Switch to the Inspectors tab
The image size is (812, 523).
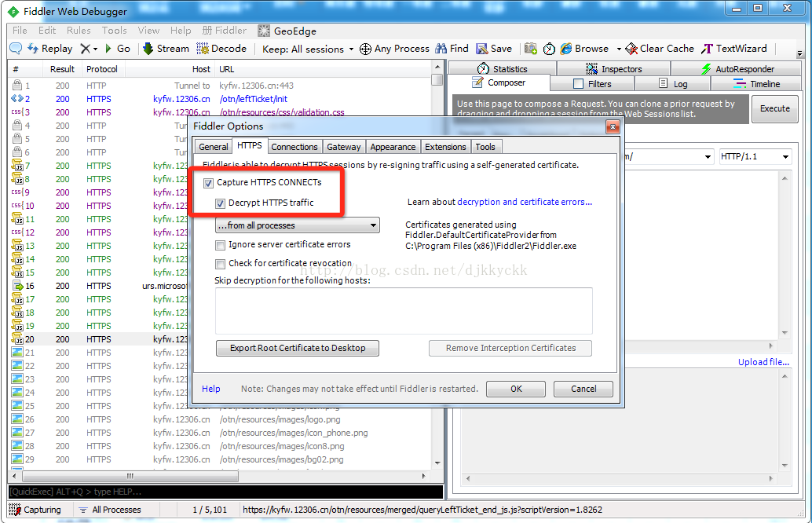[614, 68]
